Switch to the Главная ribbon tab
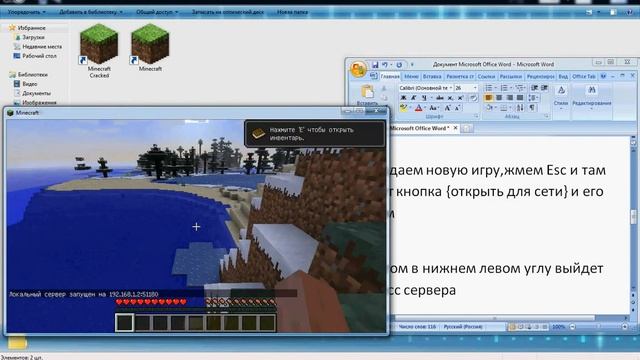Screen dimensions: 640x360 (x=390, y=76)
